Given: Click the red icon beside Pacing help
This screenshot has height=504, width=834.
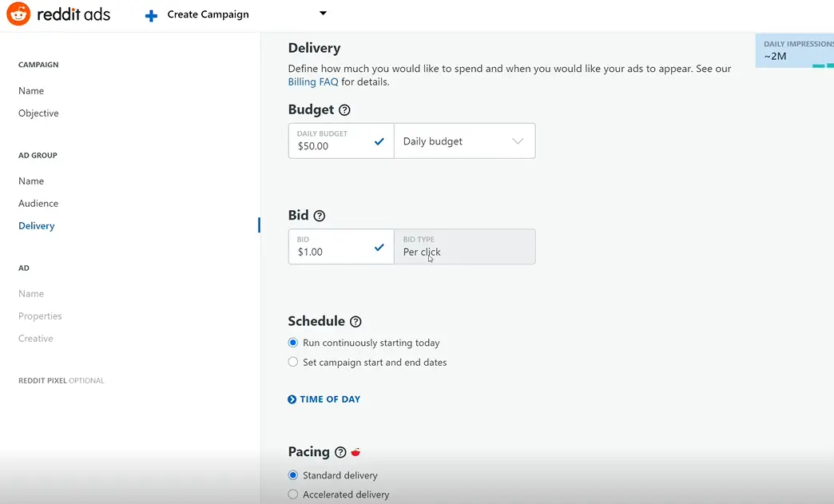Looking at the screenshot, I should 355,452.
